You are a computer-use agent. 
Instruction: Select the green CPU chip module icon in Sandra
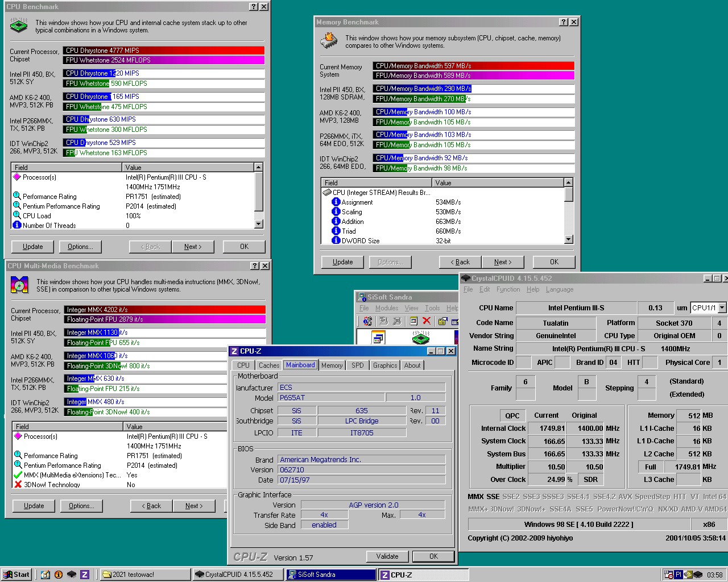[x=421, y=337]
